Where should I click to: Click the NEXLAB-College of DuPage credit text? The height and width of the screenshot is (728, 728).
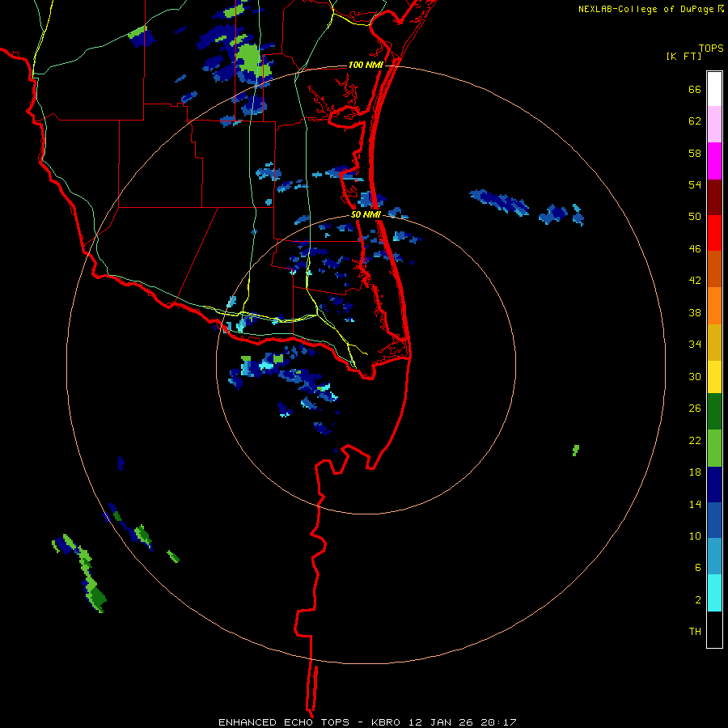point(645,9)
